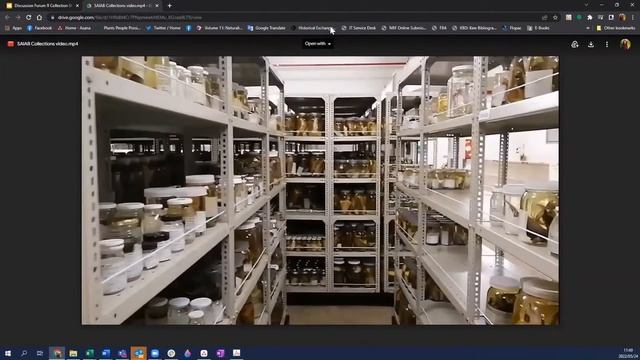
Task: Open OneNote from the taskbar
Action: tap(220, 353)
